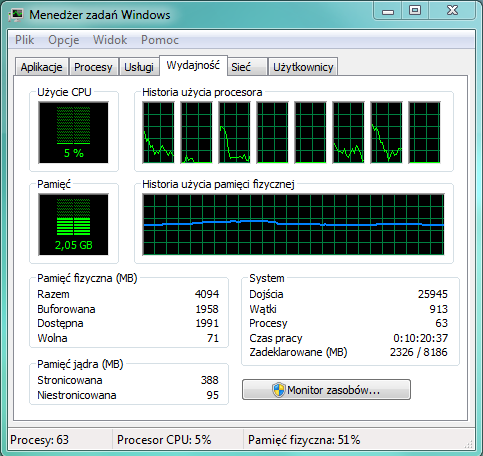Click the Czas pracy value 0:10:20:37
The width and height of the screenshot is (483, 456).
click(x=421, y=338)
